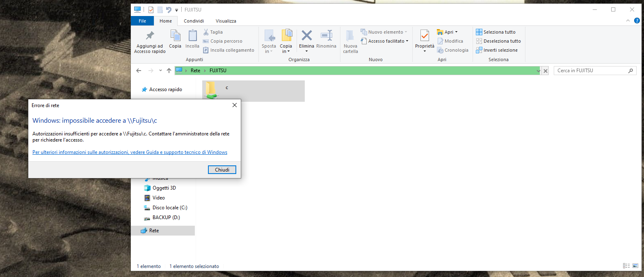Click the Copia clipboard icon
Image resolution: width=644 pixels, height=277 pixels.
point(175,36)
